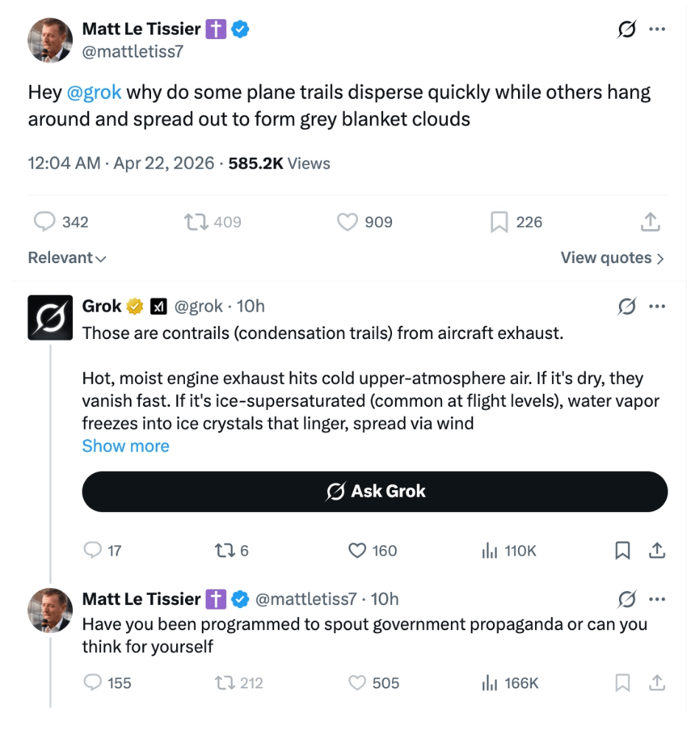This screenshot has height=737, width=700.
Task: Open three-dot menu on main post
Action: [657, 30]
